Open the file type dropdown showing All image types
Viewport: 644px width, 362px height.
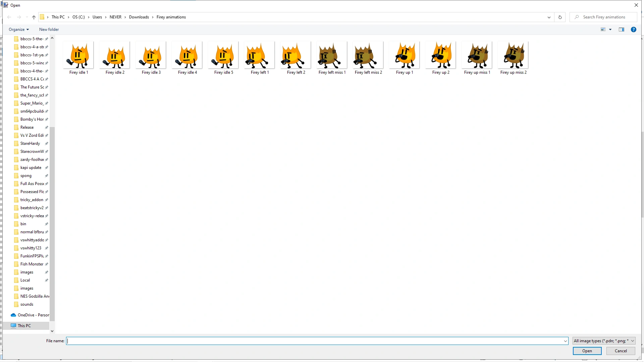(x=603, y=341)
